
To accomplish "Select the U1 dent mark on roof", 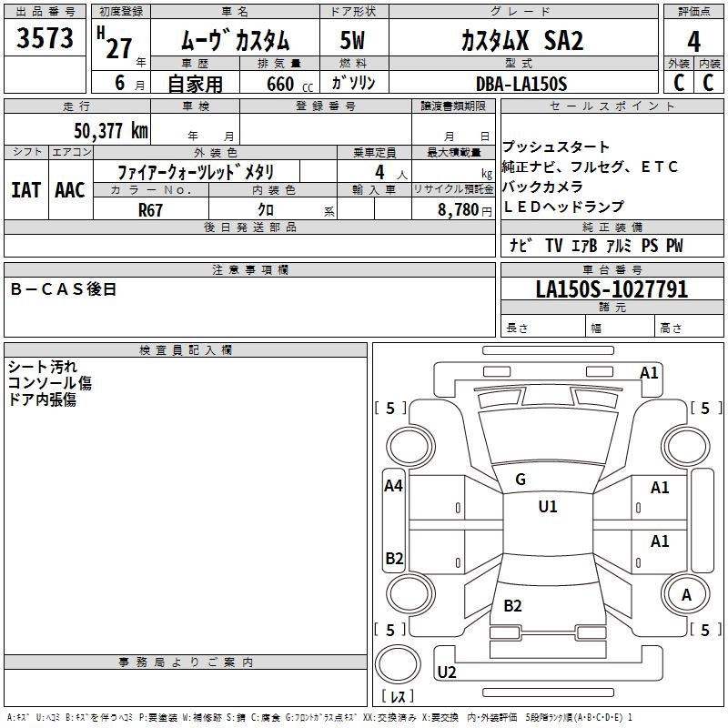I will [547, 507].
